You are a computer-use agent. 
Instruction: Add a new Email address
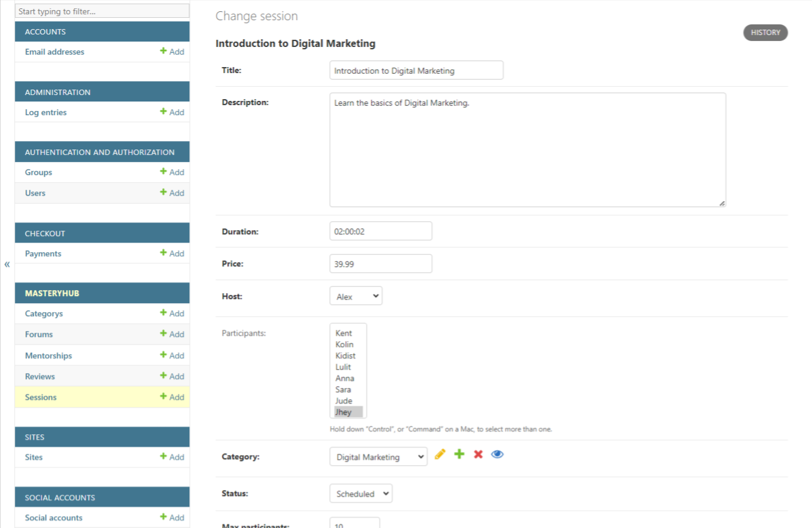(172, 52)
